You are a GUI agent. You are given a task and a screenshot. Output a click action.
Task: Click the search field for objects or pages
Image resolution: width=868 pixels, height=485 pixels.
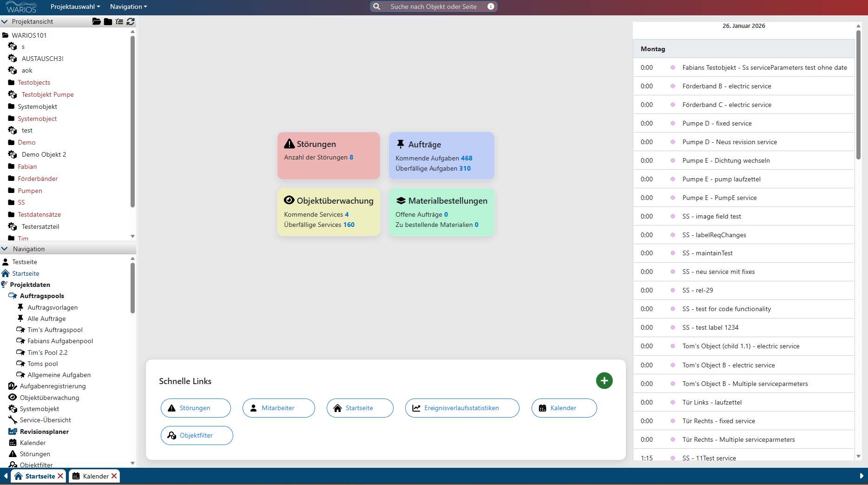point(433,7)
